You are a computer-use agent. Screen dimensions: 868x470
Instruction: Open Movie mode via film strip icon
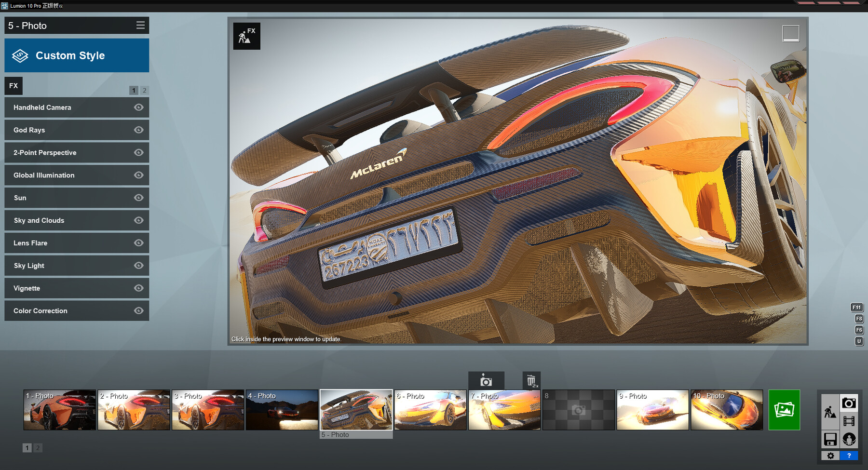pos(849,421)
